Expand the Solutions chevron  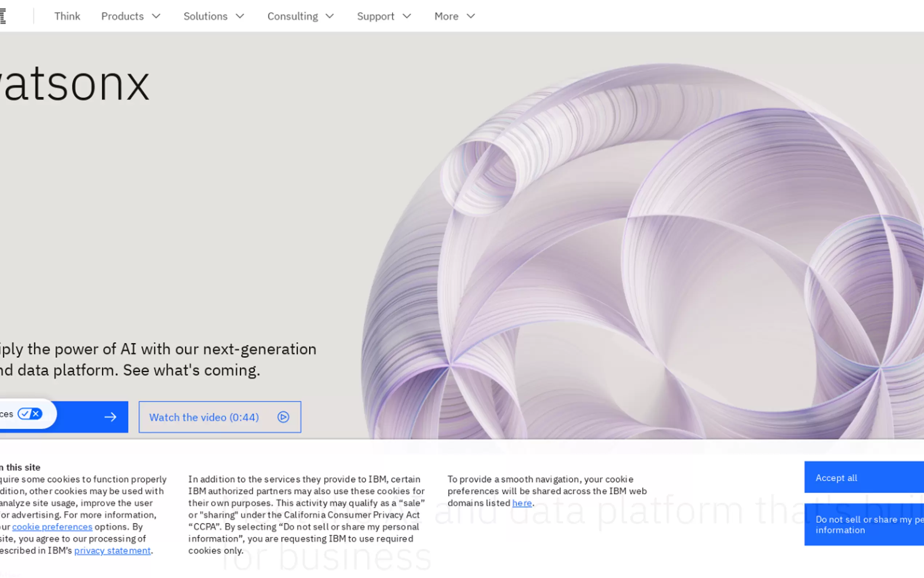click(x=240, y=16)
